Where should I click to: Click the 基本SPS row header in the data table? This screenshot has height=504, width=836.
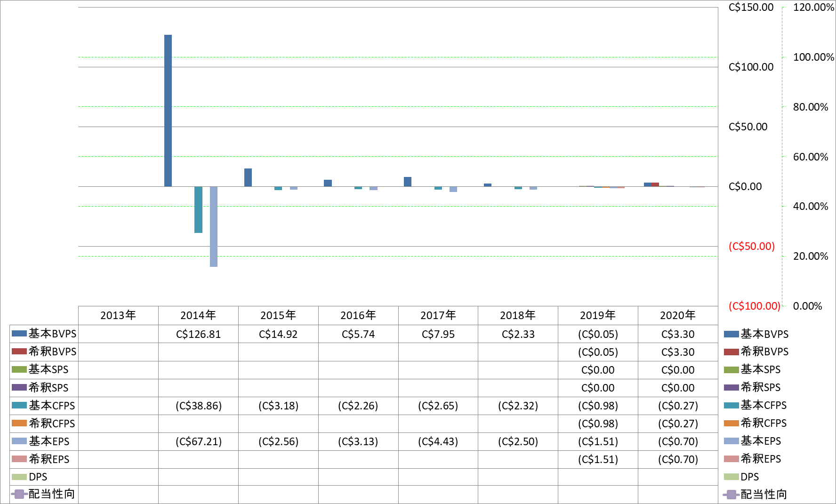tap(44, 369)
